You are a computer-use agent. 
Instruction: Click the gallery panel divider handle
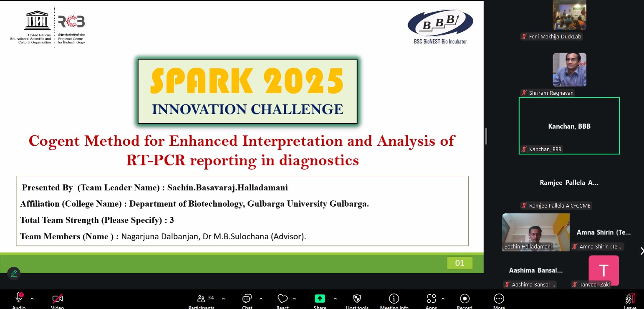(x=486, y=136)
